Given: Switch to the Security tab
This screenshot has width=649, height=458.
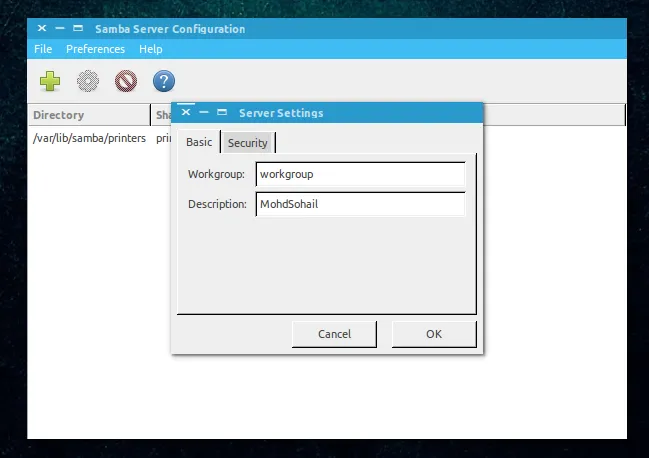Looking at the screenshot, I should 247,143.
